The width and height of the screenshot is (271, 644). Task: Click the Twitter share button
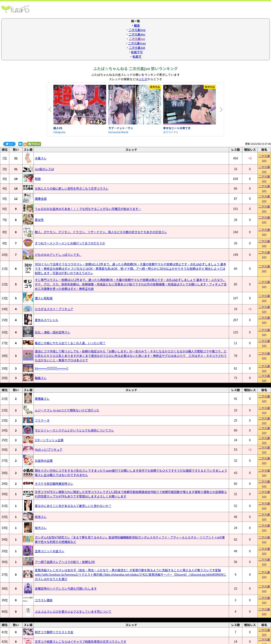[x=9, y=144]
